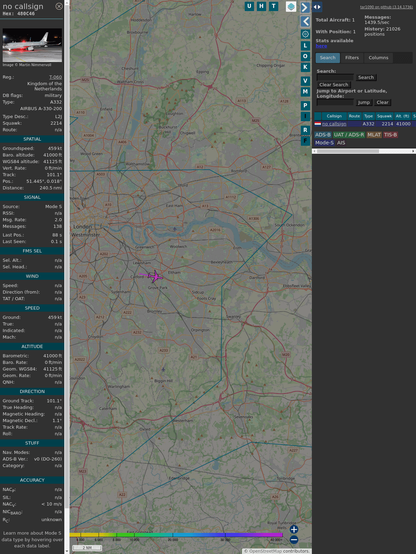Toggle the M map button
Image resolution: width=416 pixels, height=554 pixels.
(305, 92)
